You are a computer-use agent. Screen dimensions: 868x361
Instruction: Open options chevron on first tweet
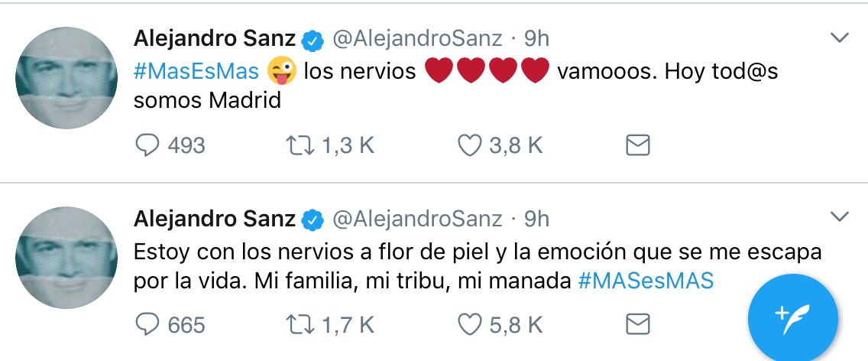tap(839, 38)
